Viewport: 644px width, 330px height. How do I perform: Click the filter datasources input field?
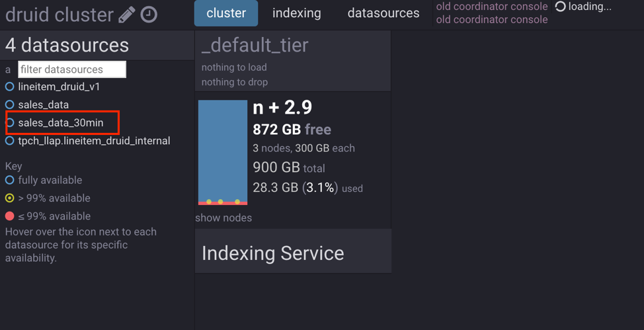click(x=71, y=69)
